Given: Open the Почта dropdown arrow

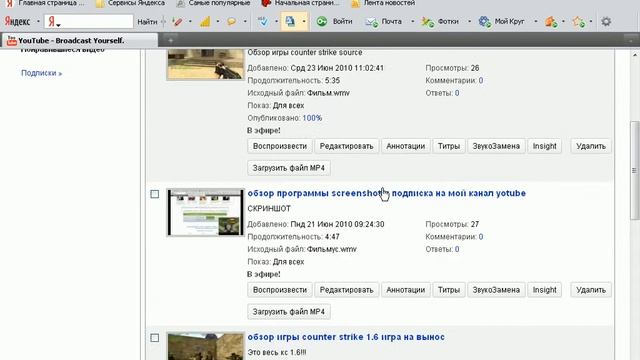Looking at the screenshot, I should (412, 21).
